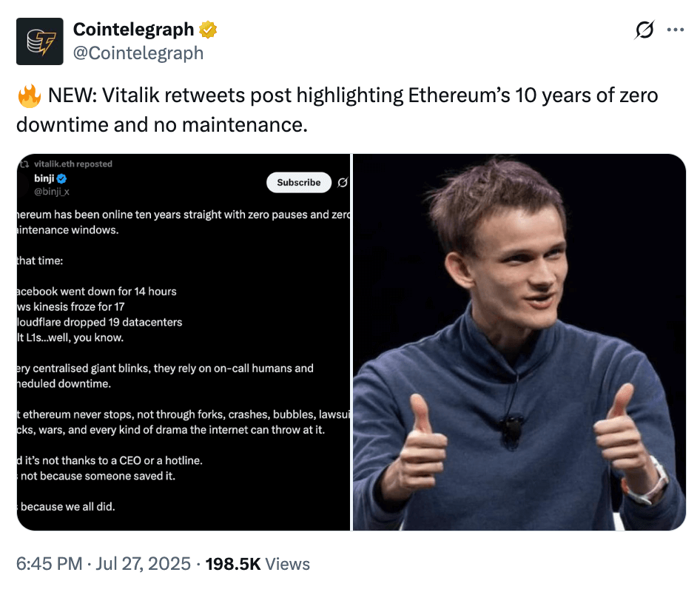Click the fire emoji before NEW
Screen dimensions: 700x595
pyautogui.click(x=29, y=95)
